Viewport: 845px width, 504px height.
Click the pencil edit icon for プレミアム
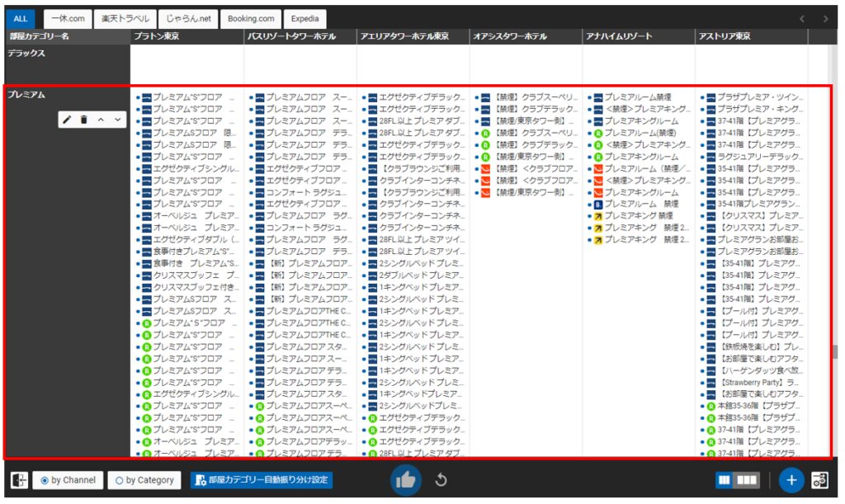tap(68, 120)
